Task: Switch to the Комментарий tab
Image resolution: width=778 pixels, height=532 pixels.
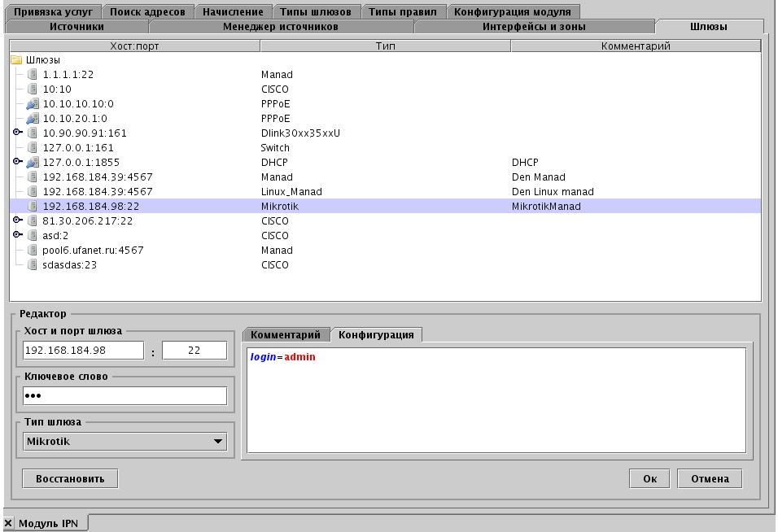Action: click(x=287, y=334)
